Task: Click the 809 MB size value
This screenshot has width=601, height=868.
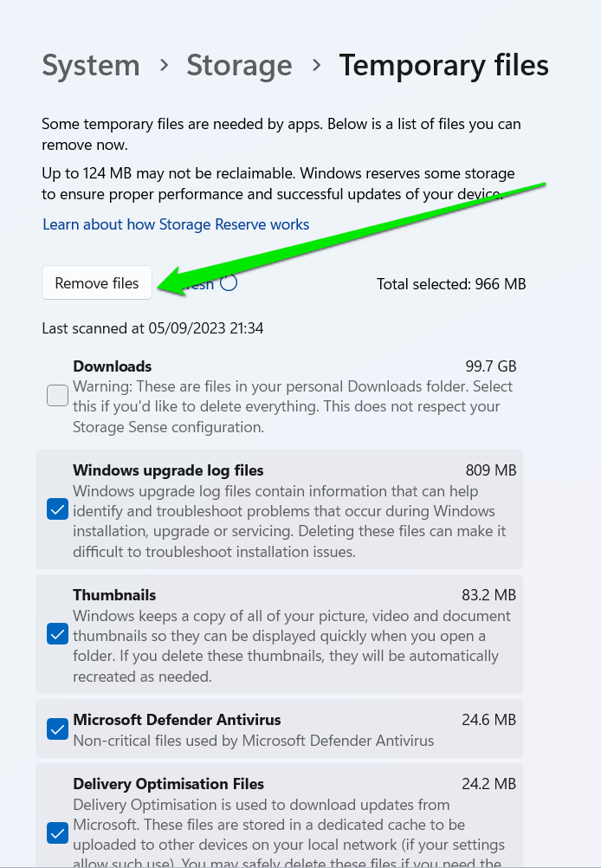Action: [491, 470]
